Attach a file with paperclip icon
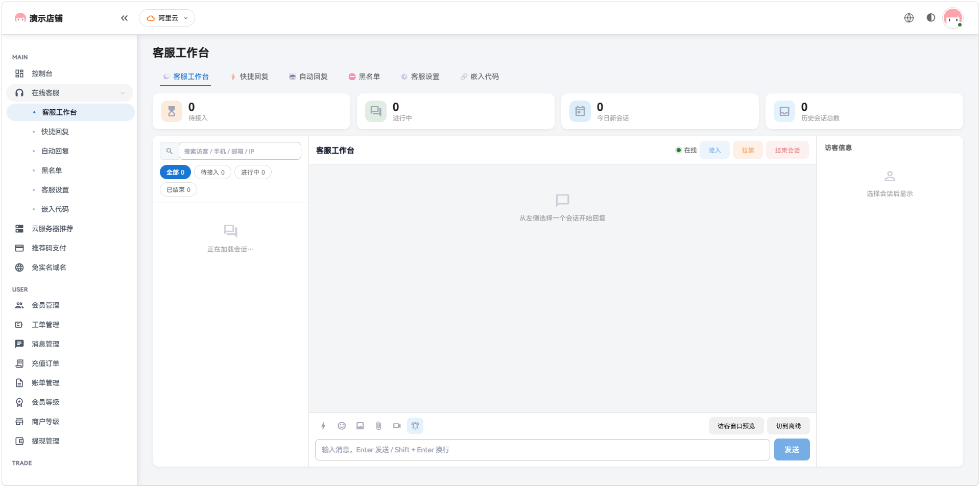 click(x=378, y=426)
